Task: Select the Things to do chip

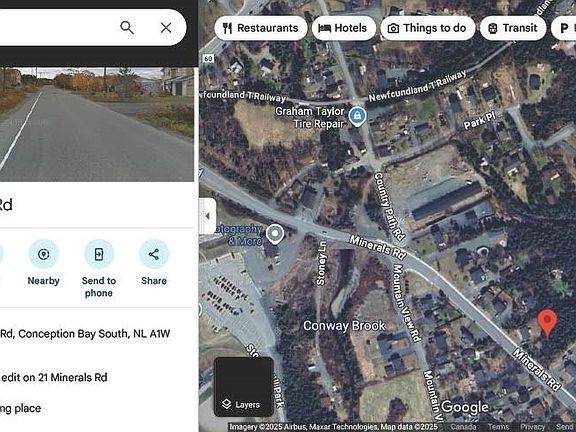Action: click(x=428, y=28)
